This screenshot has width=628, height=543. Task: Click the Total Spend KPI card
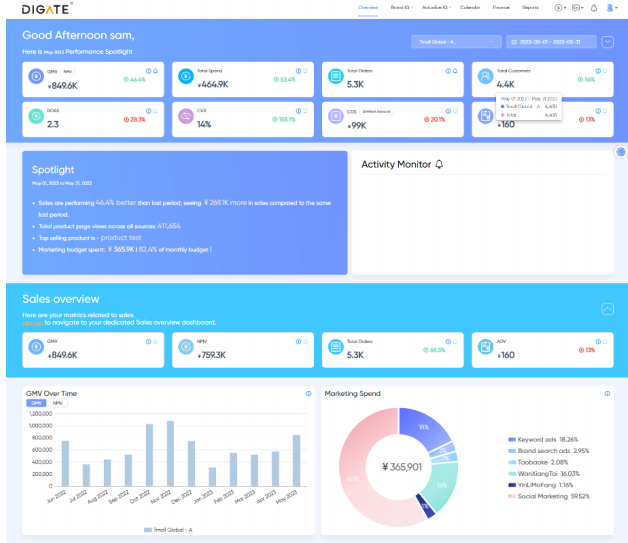pyautogui.click(x=242, y=76)
